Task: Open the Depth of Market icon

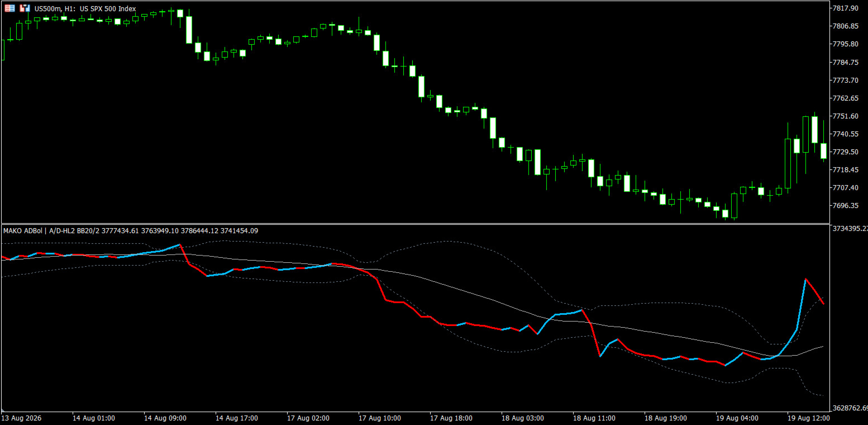Action: click(x=25, y=8)
